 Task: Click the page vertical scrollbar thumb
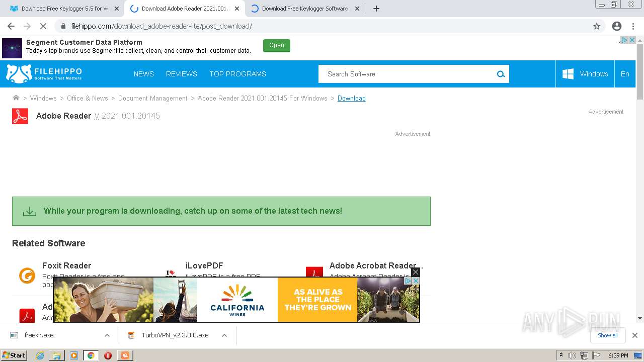tap(639, 71)
